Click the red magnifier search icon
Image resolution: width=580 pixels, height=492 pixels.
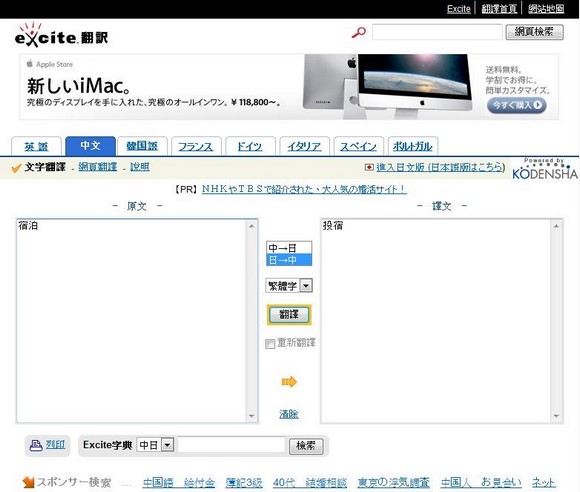(x=358, y=32)
